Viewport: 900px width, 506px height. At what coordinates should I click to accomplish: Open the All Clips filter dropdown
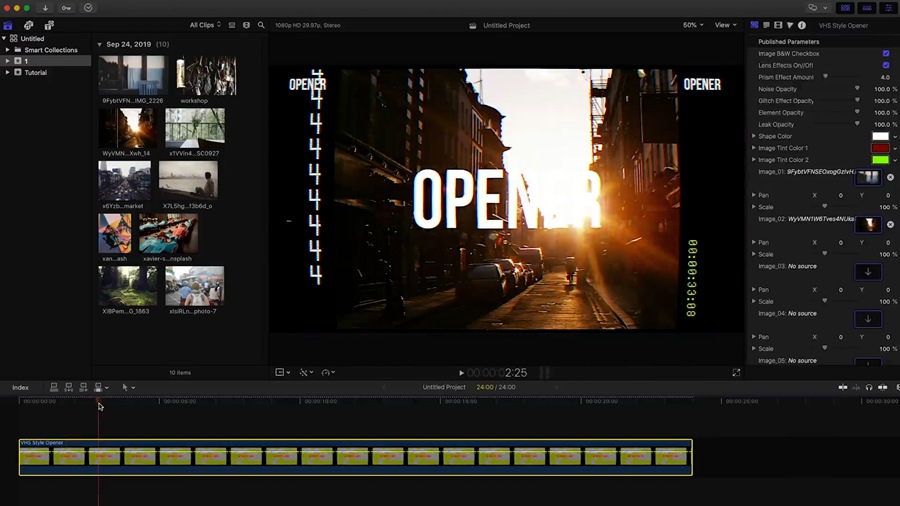pos(205,25)
